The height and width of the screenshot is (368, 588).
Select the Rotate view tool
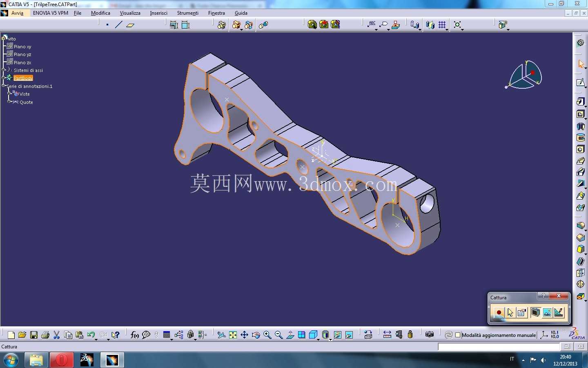pyautogui.click(x=256, y=335)
